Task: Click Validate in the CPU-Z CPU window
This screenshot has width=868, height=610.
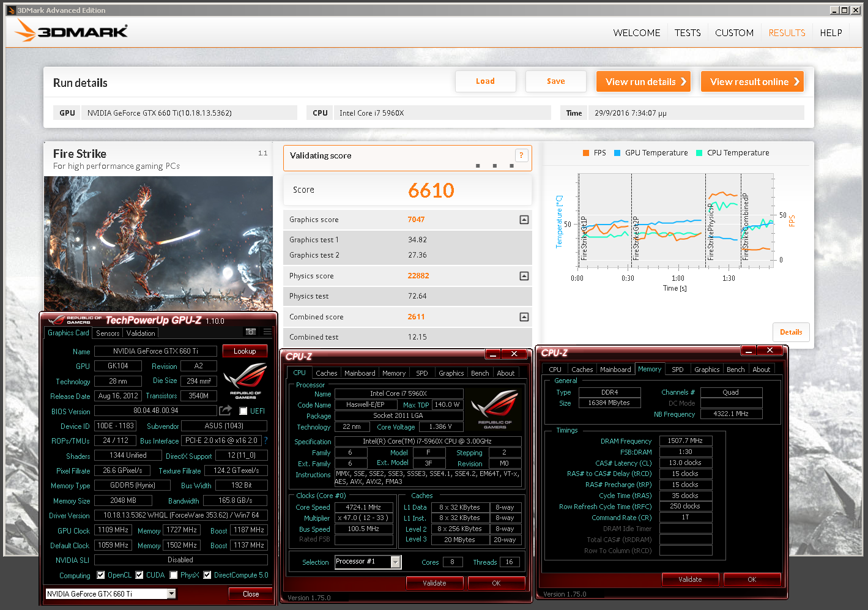Action: [434, 583]
